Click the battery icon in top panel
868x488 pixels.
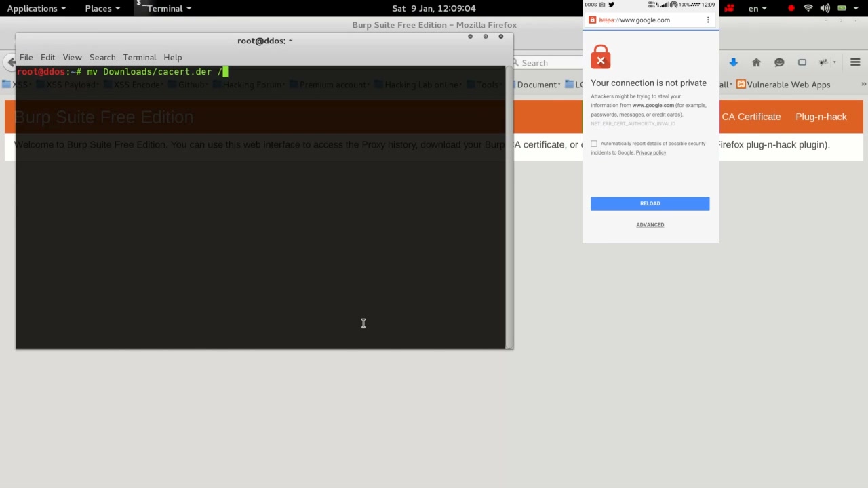tap(842, 8)
